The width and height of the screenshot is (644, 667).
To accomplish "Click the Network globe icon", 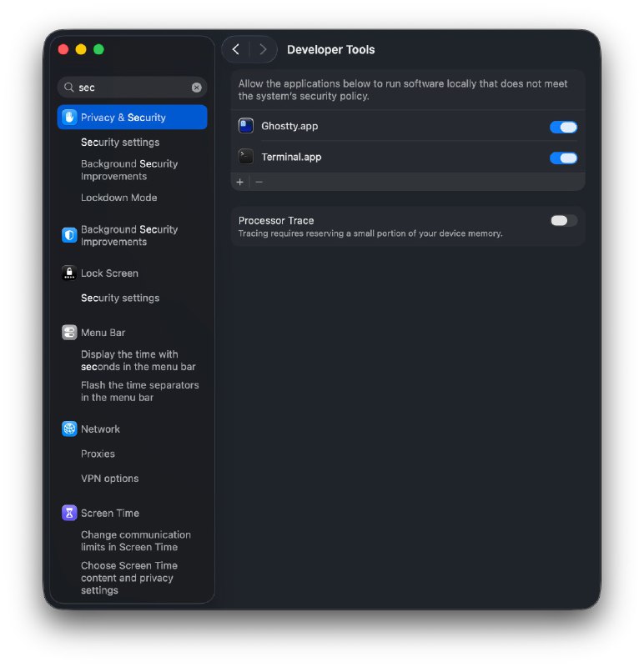I will point(69,429).
